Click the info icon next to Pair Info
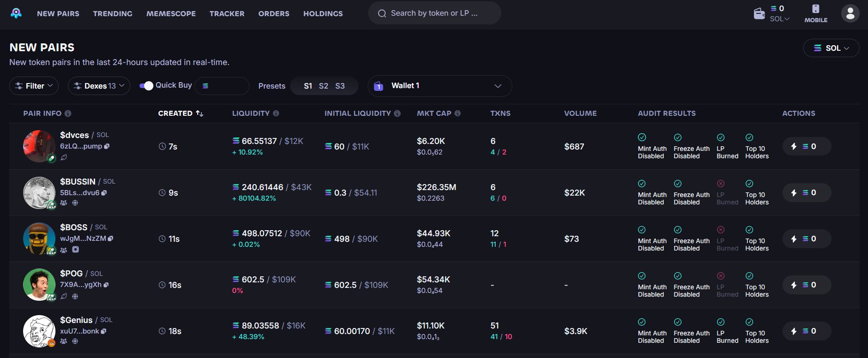Image resolution: width=868 pixels, height=358 pixels. [68, 113]
